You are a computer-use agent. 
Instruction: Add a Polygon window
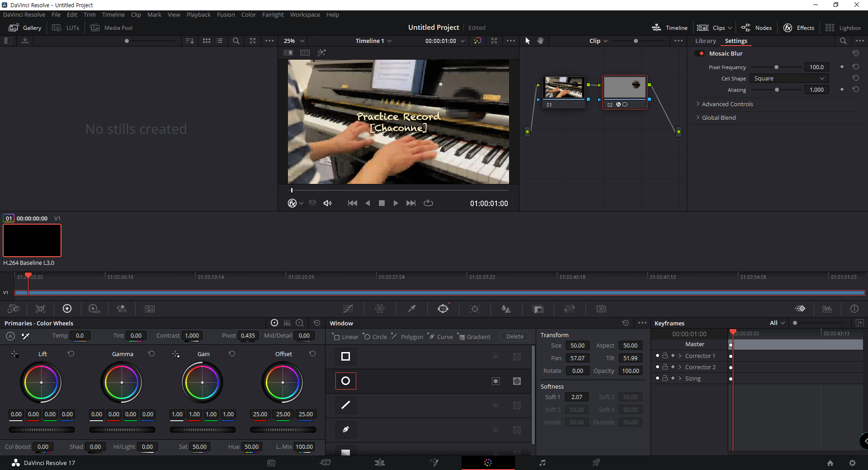[407, 337]
